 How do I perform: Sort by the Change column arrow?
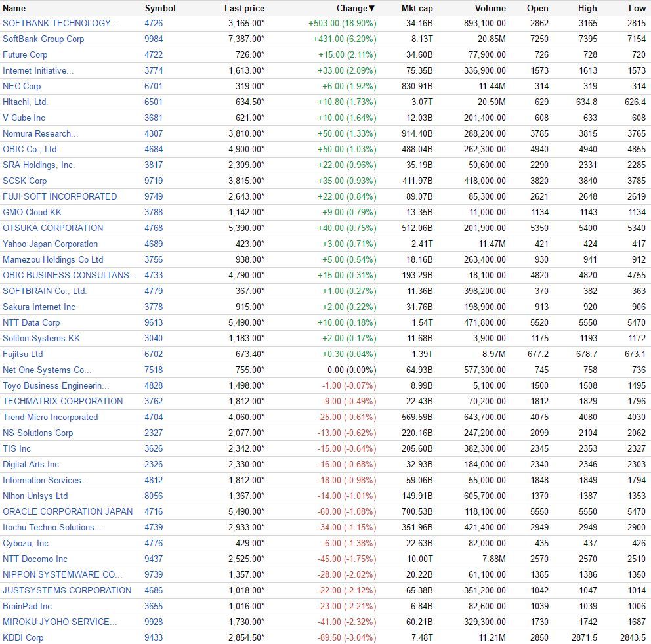pyautogui.click(x=371, y=9)
